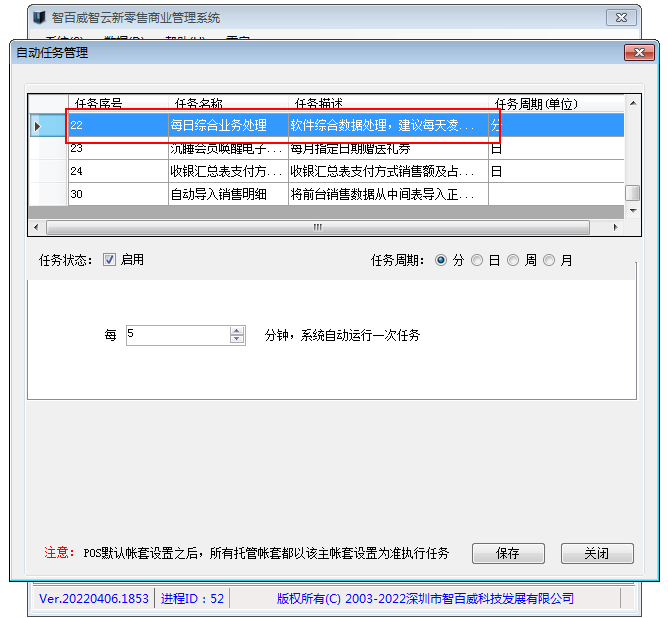Click the task list's horizontal scrollbar right arrow

point(617,227)
